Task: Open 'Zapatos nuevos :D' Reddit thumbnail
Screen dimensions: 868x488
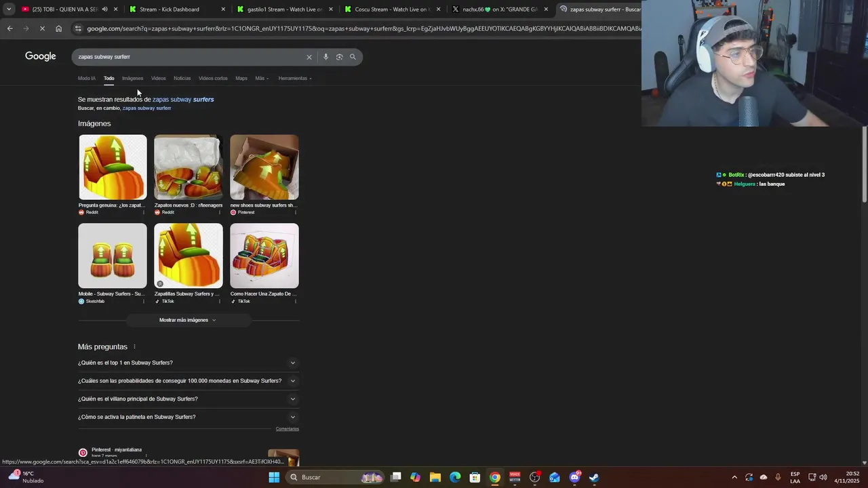Action: click(x=189, y=167)
